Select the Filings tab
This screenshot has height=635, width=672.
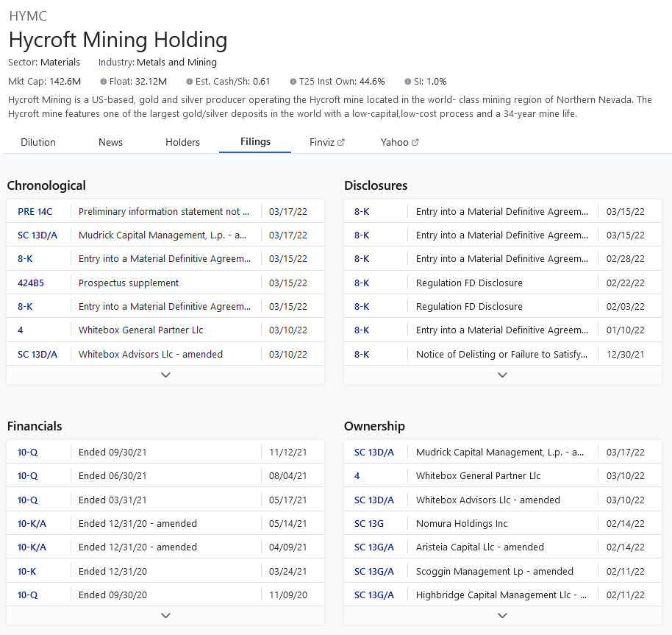click(255, 142)
